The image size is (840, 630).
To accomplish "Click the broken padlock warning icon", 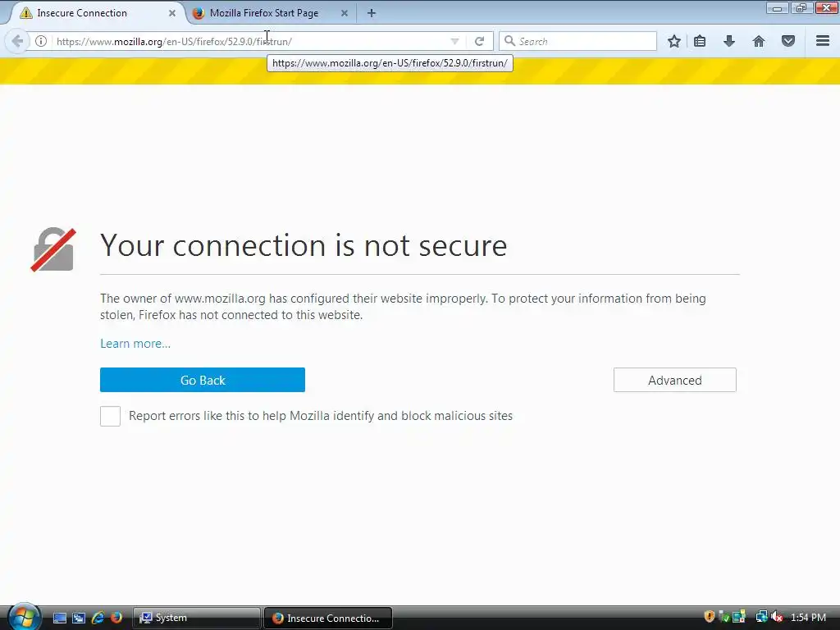I will click(x=53, y=249).
